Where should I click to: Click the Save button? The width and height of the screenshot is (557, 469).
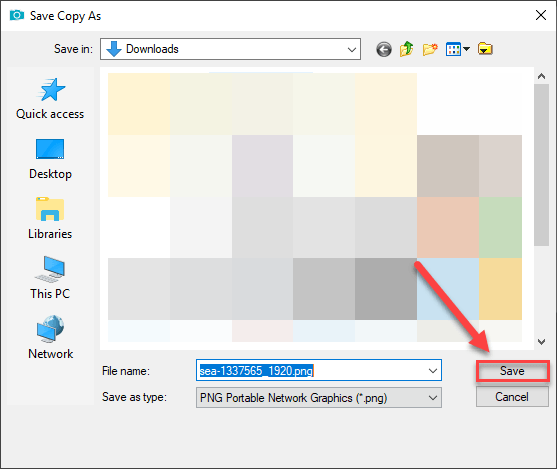513,371
